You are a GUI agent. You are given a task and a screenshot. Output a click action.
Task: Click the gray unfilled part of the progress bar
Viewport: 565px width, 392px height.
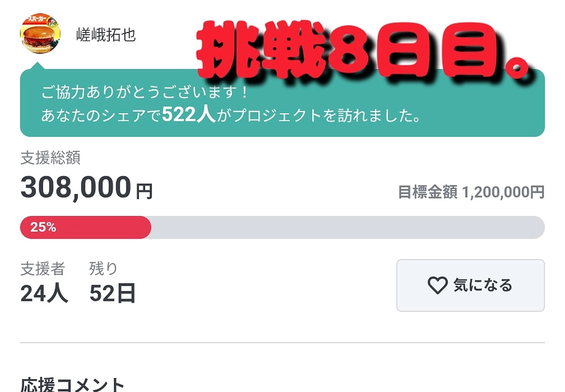[x=348, y=227]
